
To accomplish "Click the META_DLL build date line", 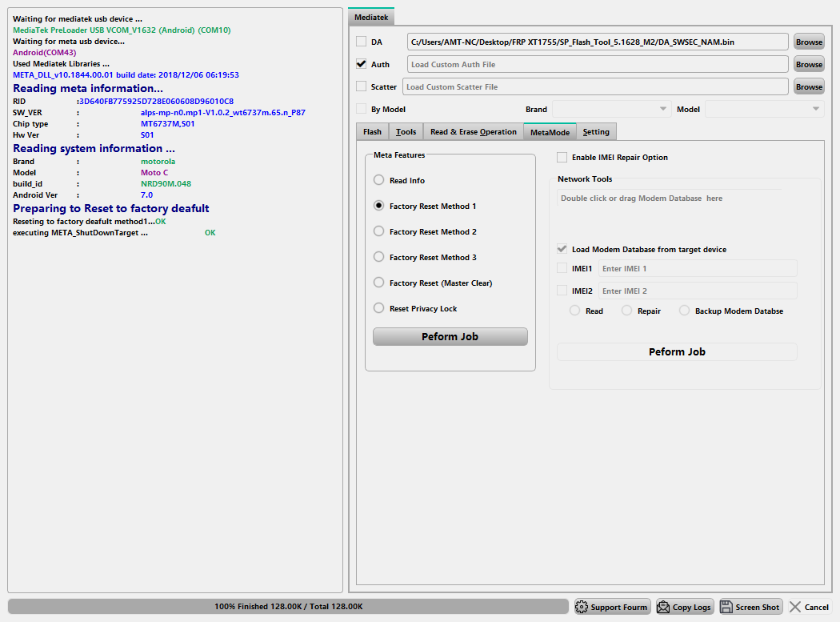I will [126, 75].
